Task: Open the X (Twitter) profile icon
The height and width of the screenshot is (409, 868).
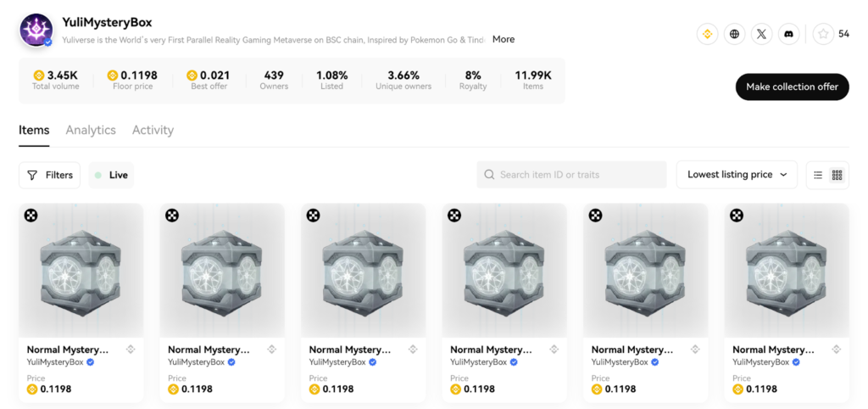Action: (x=762, y=34)
